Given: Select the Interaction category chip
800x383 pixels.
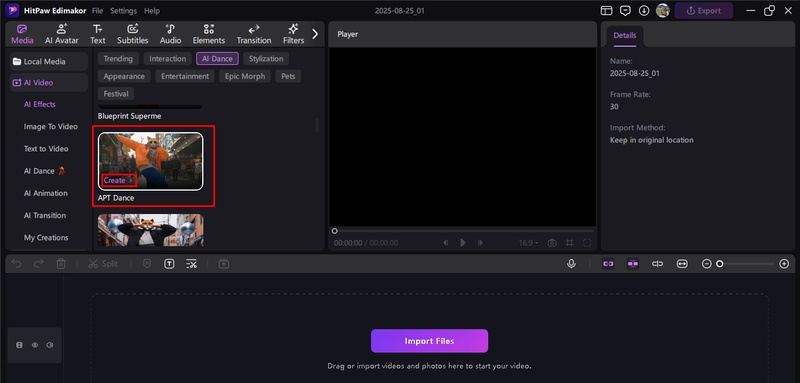Looking at the screenshot, I should (x=167, y=59).
